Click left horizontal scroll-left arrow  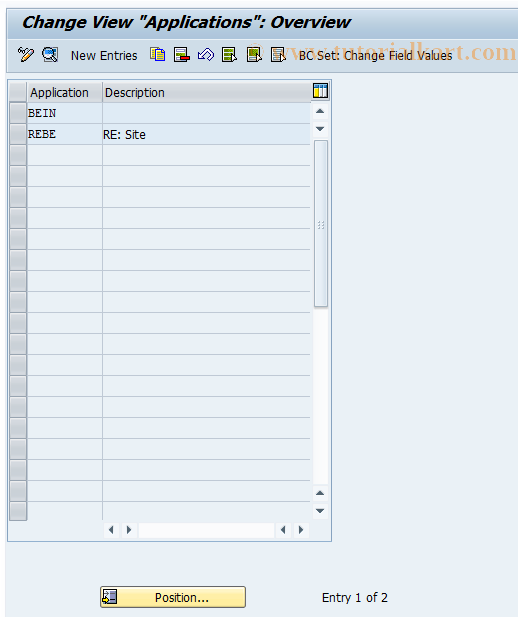coord(111,530)
